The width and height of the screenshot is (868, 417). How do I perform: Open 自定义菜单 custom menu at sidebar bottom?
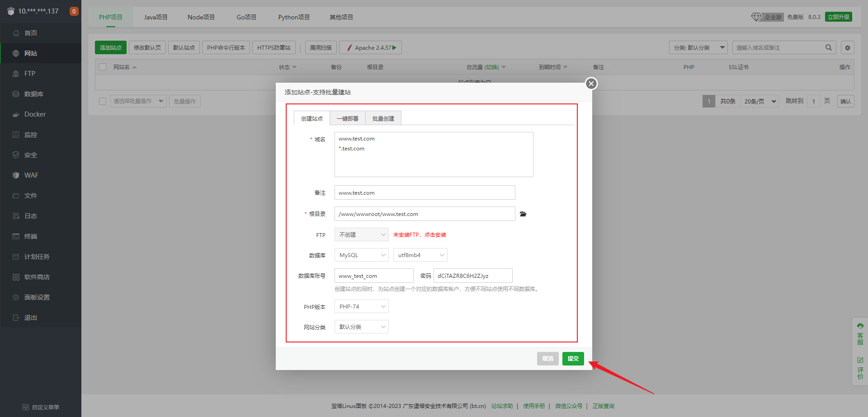pyautogui.click(x=41, y=407)
